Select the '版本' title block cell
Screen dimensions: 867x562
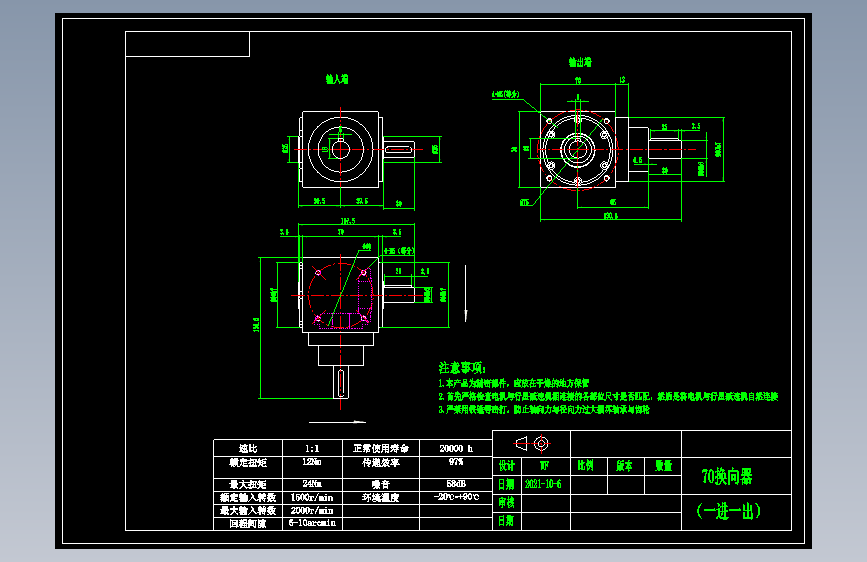point(625,466)
